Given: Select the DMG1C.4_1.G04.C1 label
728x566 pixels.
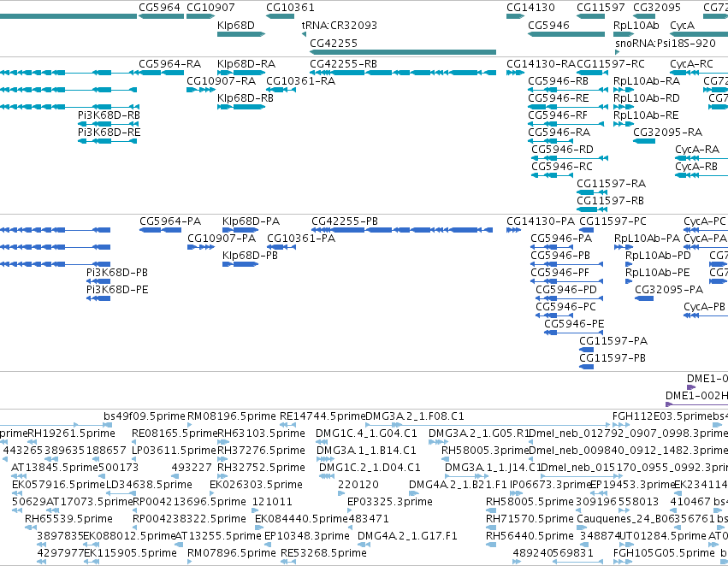Looking at the screenshot, I should (366, 433).
